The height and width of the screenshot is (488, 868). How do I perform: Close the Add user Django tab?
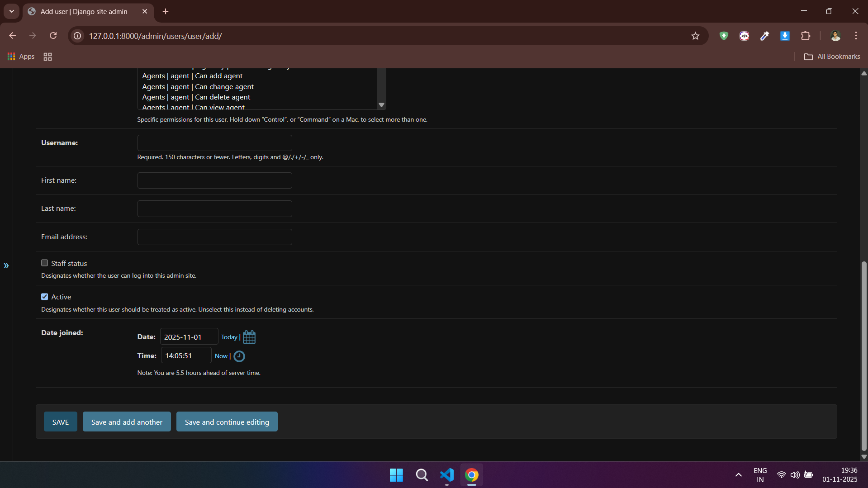[x=145, y=11]
